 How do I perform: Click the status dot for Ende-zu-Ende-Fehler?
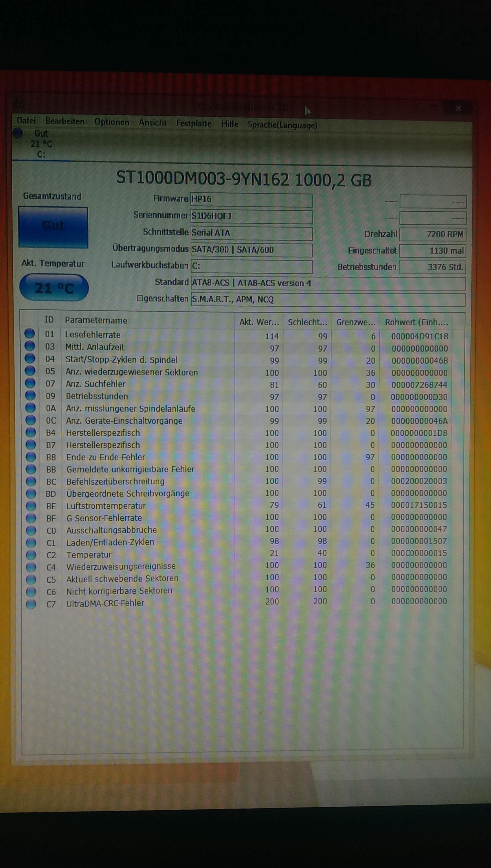(31, 457)
